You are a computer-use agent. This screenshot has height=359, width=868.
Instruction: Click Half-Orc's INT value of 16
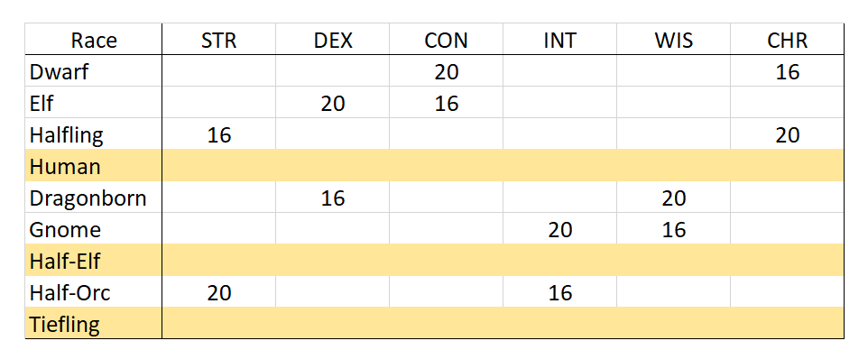click(559, 291)
